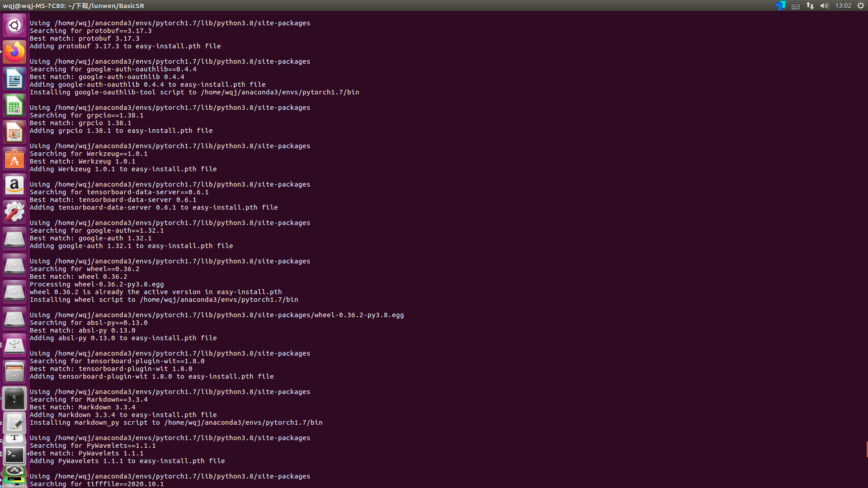Open the Ubuntu Dash at the top
Screen dimensions: 868x488
click(14, 25)
